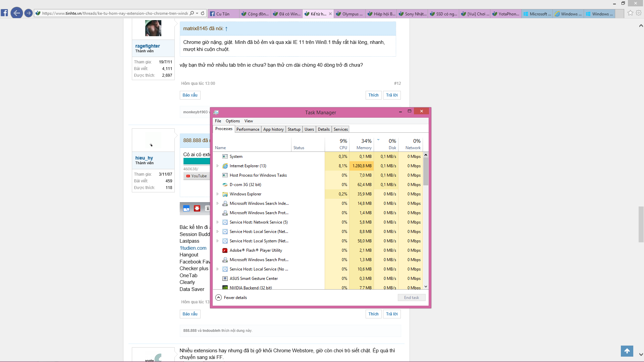Click the Service Host: Network Service gear icon
Screen dimensions: 644x362
pos(225,222)
